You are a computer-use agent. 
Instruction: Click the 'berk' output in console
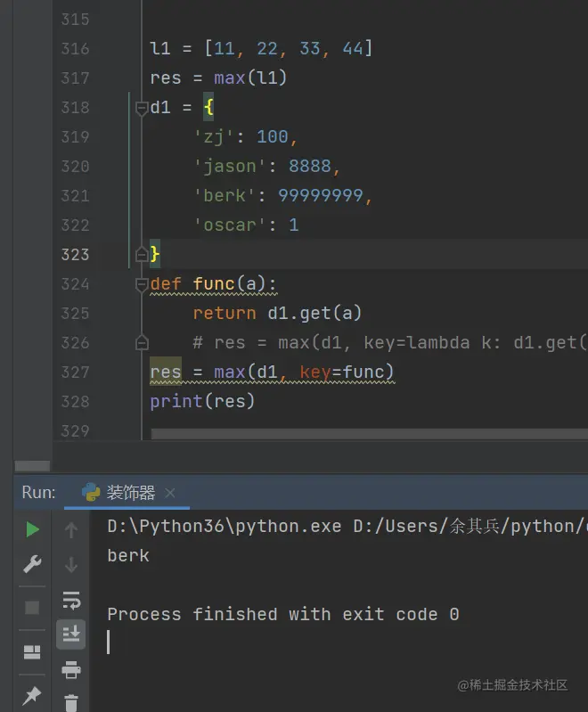point(128,555)
